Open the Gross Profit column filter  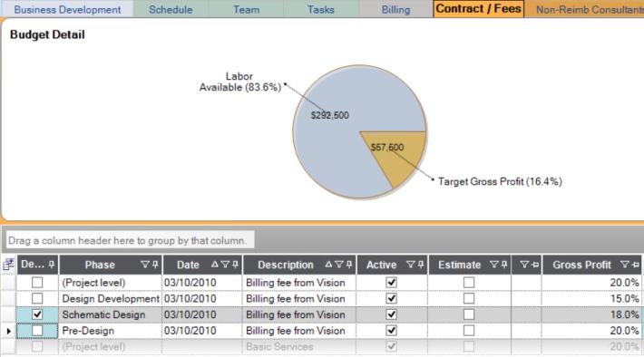coord(625,265)
